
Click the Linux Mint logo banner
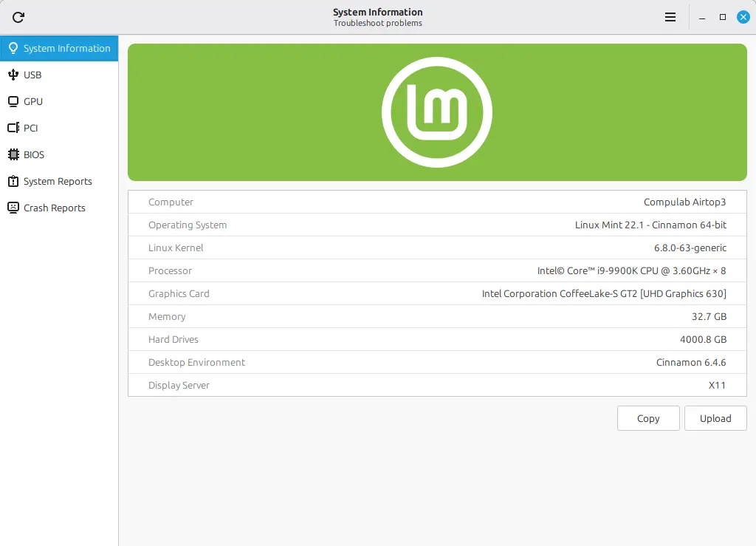(437, 112)
